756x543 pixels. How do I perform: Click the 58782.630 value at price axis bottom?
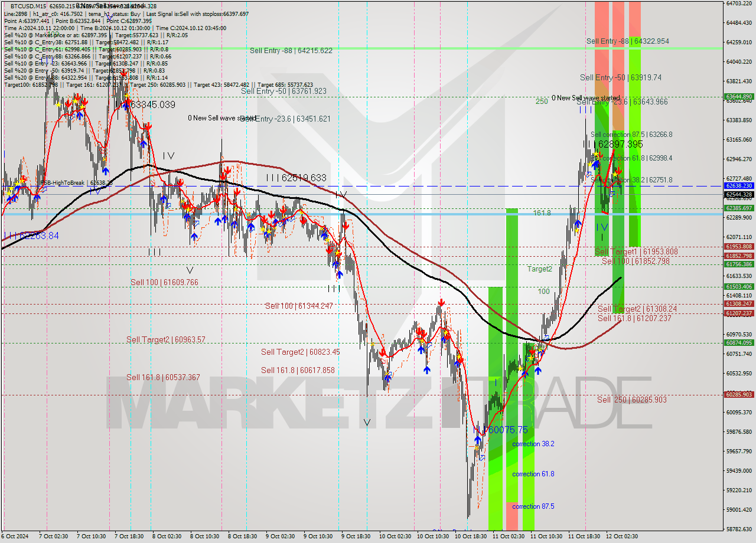click(739, 529)
